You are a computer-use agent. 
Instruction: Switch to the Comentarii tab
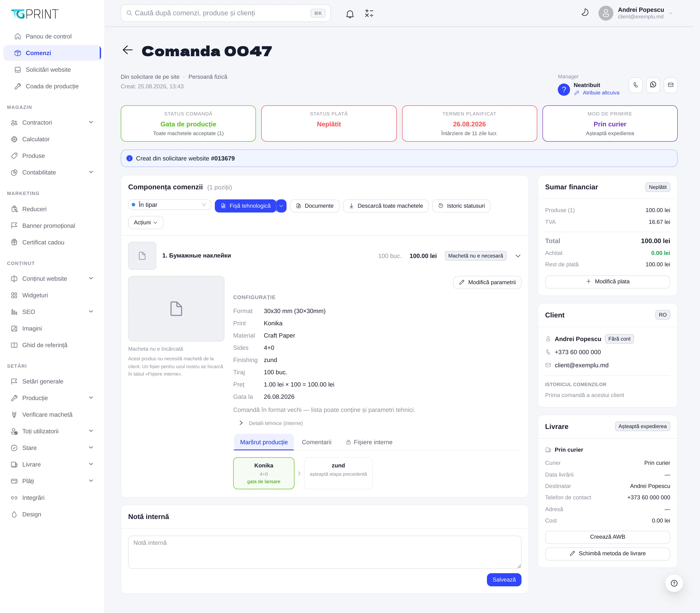pyautogui.click(x=317, y=442)
